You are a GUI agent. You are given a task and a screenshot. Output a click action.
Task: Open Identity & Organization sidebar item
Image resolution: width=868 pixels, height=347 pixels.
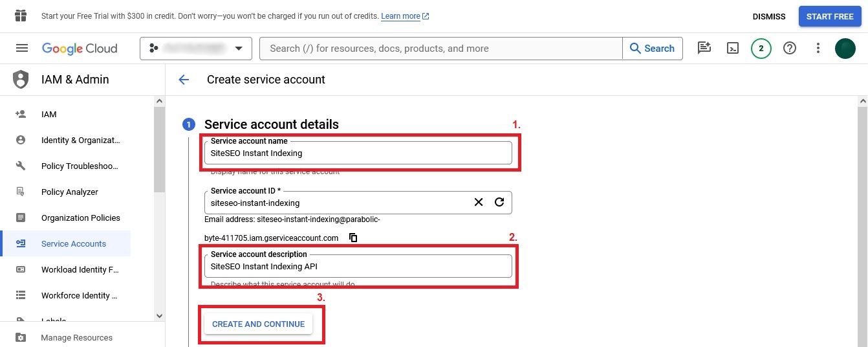tap(81, 140)
